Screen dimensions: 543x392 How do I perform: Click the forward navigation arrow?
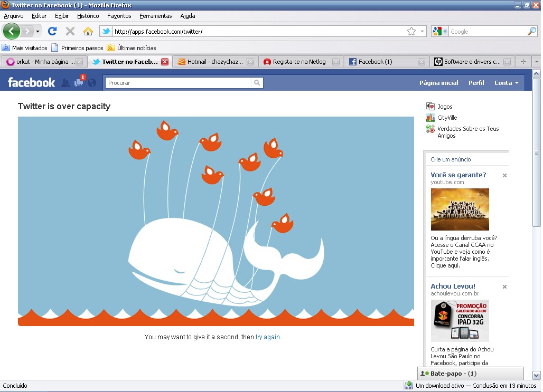point(27,32)
